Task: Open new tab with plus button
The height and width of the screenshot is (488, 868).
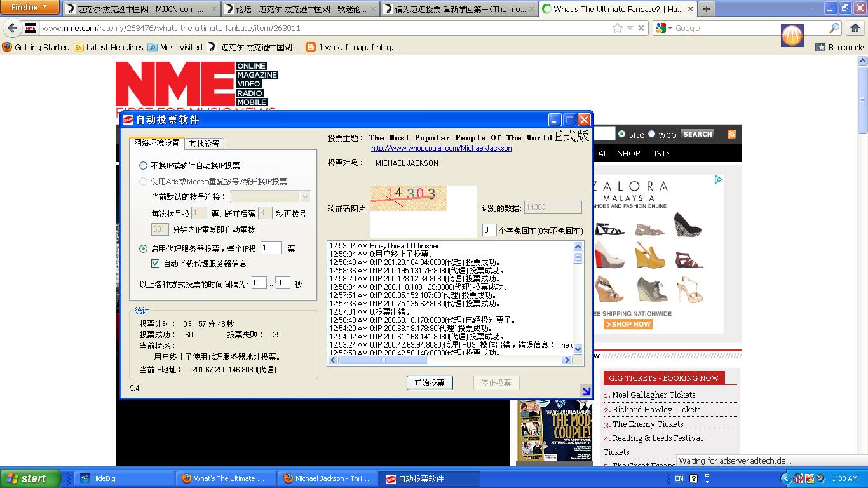Action: pyautogui.click(x=706, y=9)
